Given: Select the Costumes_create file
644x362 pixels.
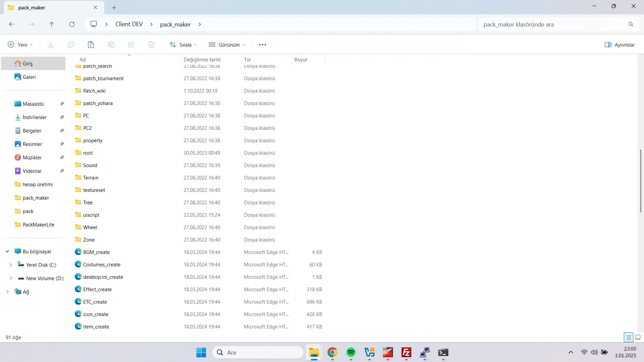Looking at the screenshot, I should [x=102, y=264].
